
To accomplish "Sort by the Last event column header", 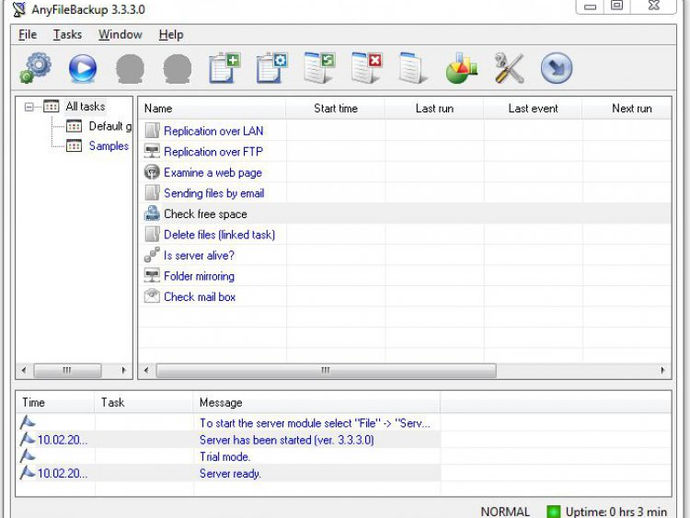I will tap(533, 108).
